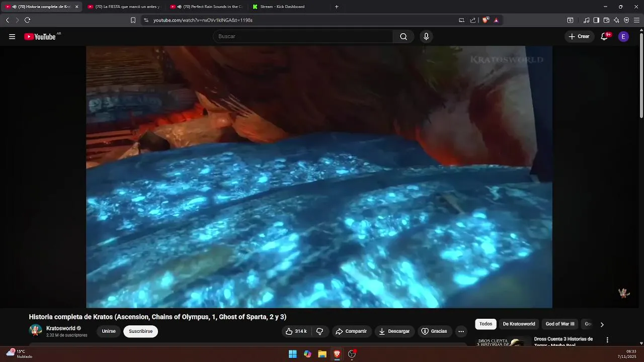
Task: Open the Windows Start menu
Action: click(x=292, y=354)
